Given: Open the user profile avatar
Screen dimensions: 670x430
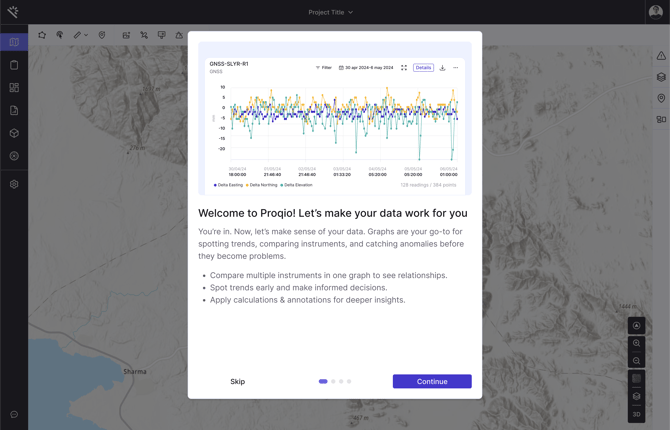Looking at the screenshot, I should tap(655, 12).
